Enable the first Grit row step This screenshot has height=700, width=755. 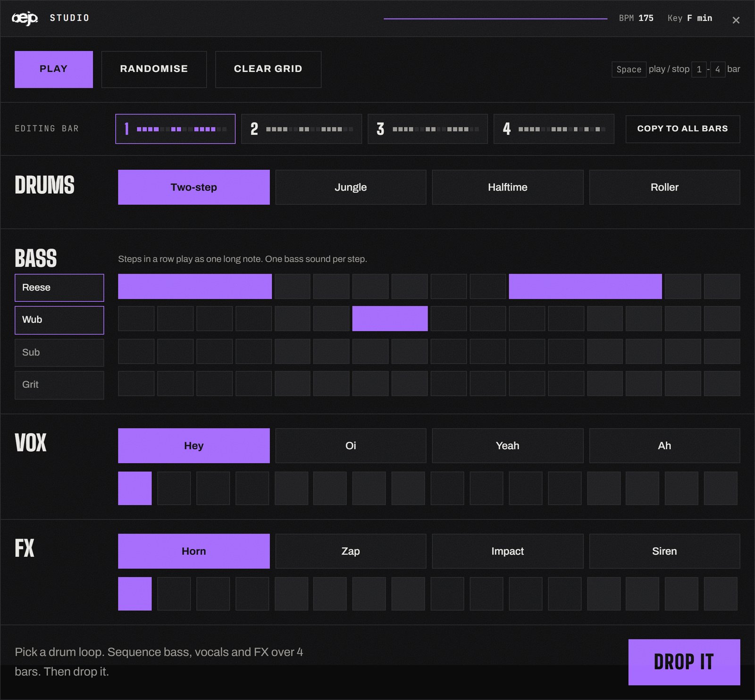pos(136,383)
